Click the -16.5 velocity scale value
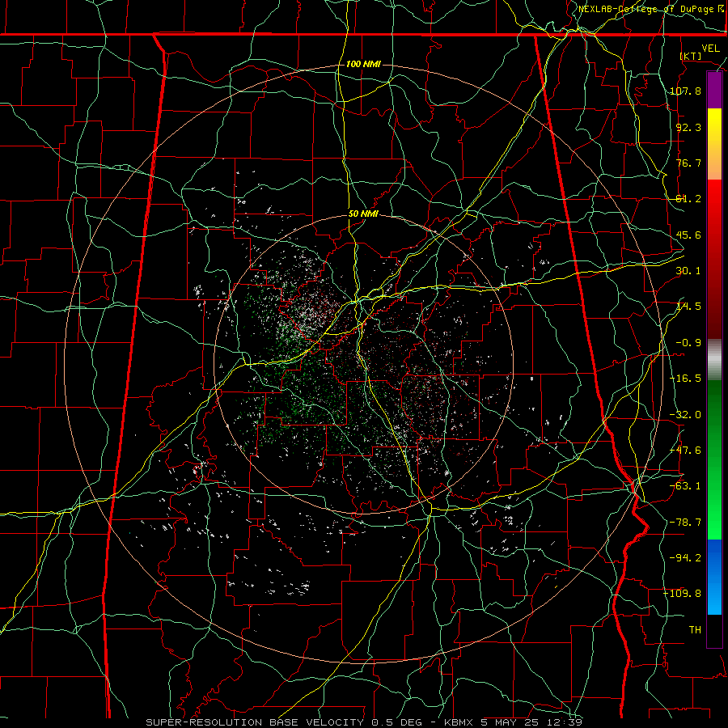The image size is (728, 728). [685, 379]
